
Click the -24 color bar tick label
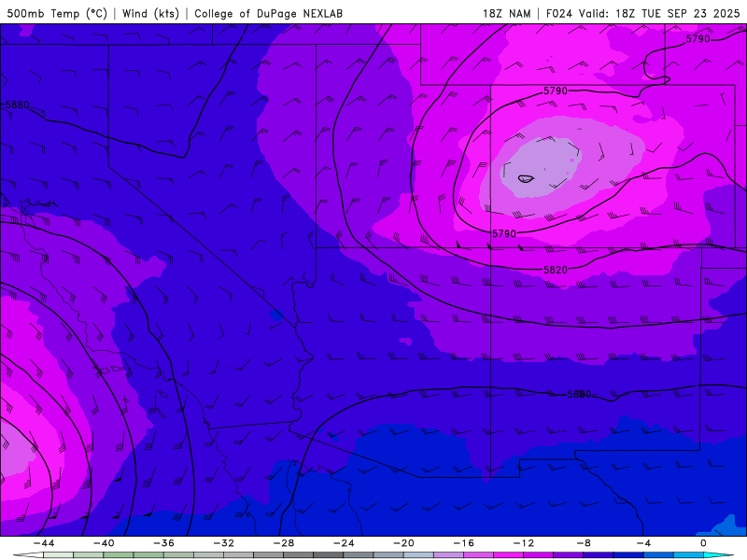coord(344,543)
